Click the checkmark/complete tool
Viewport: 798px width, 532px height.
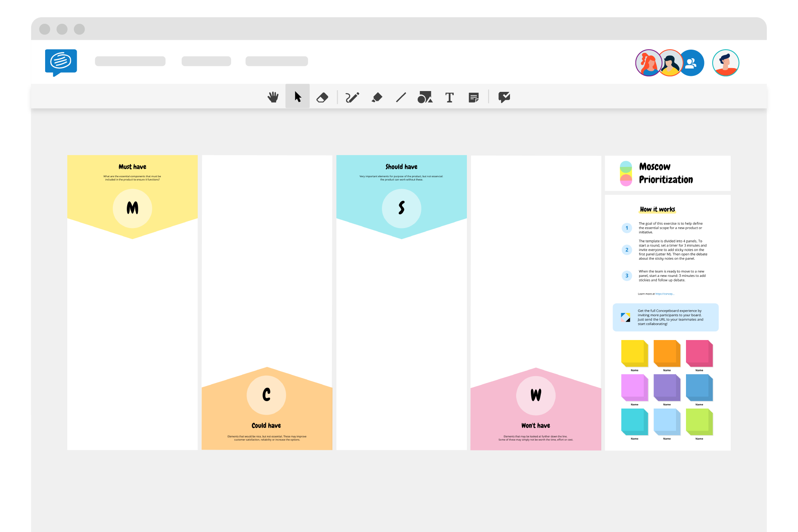504,97
